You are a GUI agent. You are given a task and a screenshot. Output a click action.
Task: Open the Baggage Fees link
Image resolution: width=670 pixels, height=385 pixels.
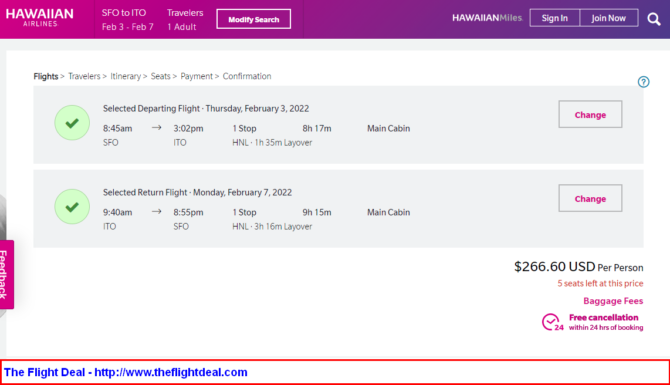tap(613, 301)
